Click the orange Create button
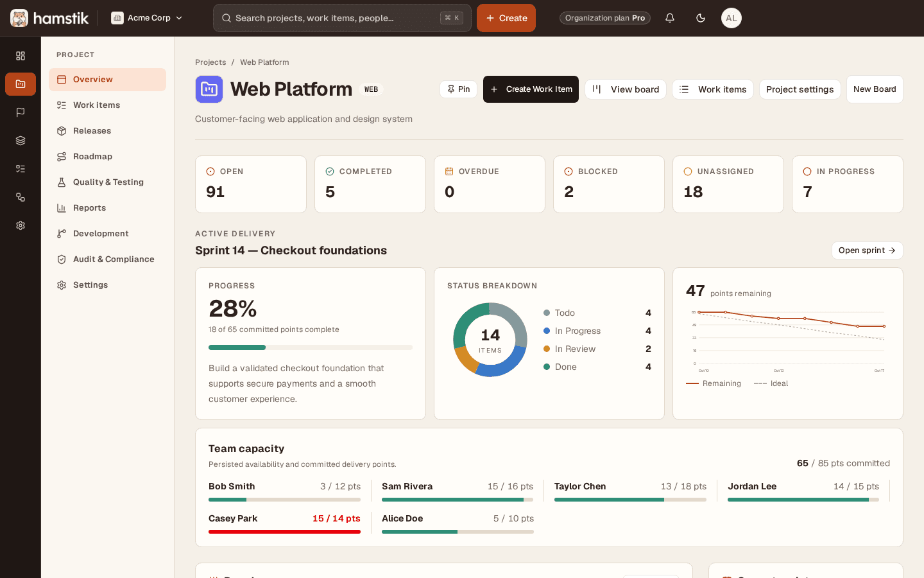 506,18
